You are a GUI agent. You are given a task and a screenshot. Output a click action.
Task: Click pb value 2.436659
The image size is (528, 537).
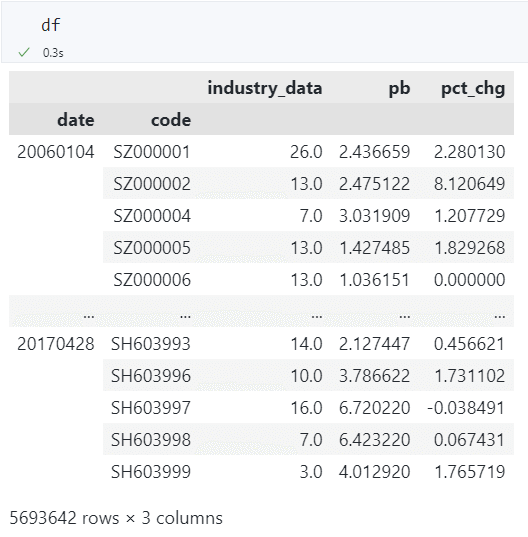pyautogui.click(x=374, y=152)
